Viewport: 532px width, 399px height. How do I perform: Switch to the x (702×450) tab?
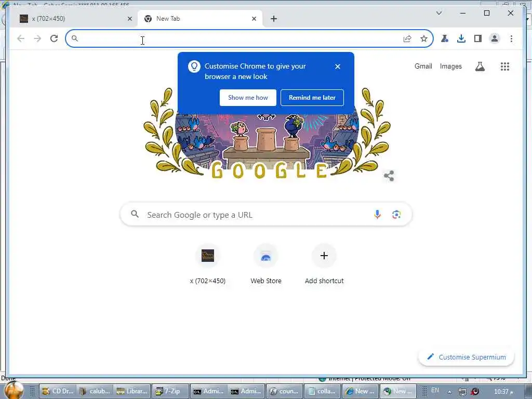tap(74, 19)
